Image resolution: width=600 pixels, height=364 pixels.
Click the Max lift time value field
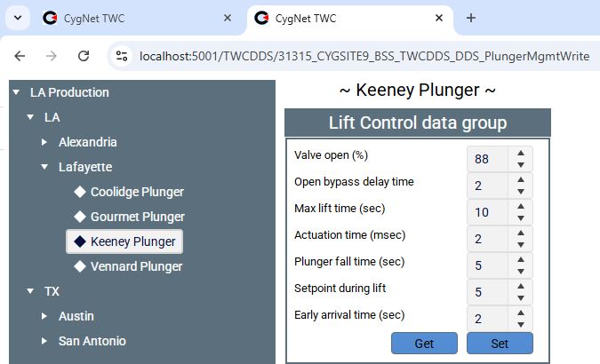[x=487, y=212]
